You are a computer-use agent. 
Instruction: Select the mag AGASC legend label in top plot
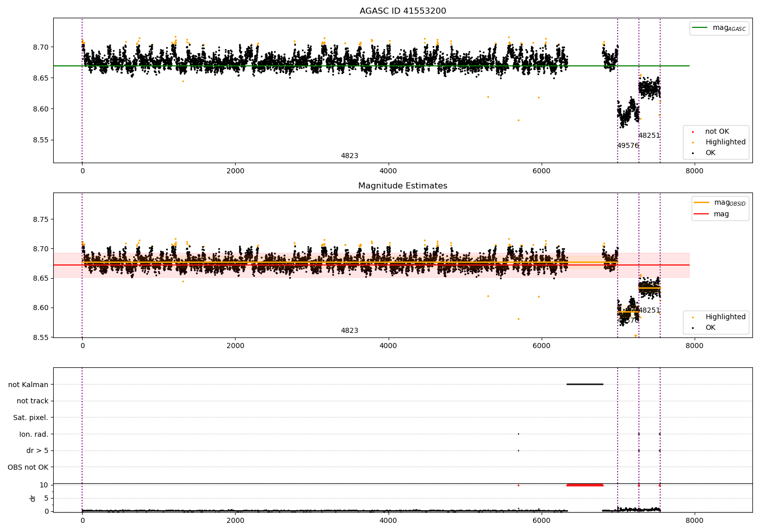point(729,28)
